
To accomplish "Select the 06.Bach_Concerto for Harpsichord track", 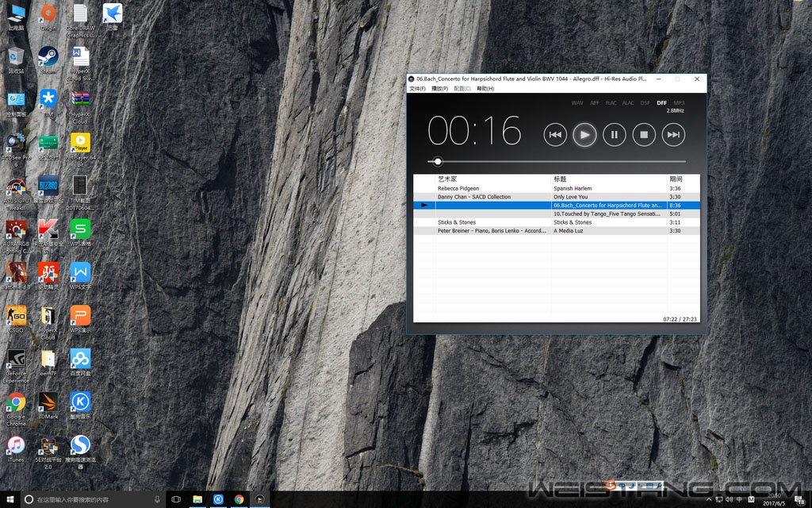I will pyautogui.click(x=607, y=206).
